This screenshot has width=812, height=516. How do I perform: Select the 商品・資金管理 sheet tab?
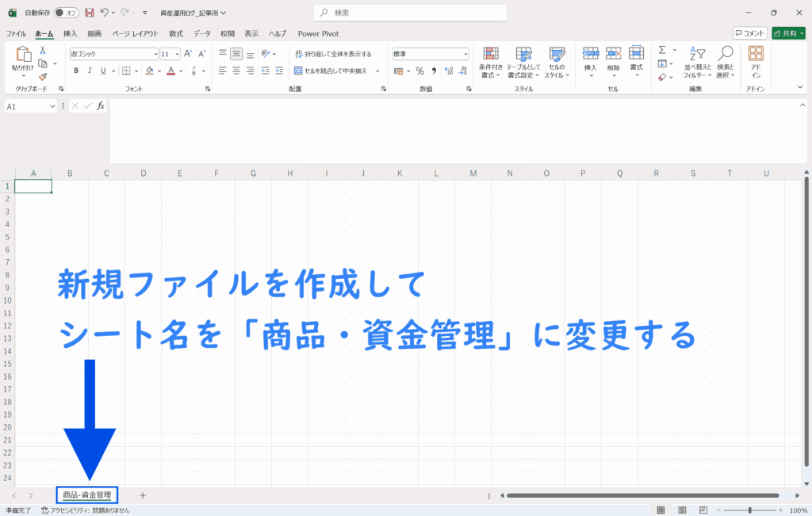[87, 495]
